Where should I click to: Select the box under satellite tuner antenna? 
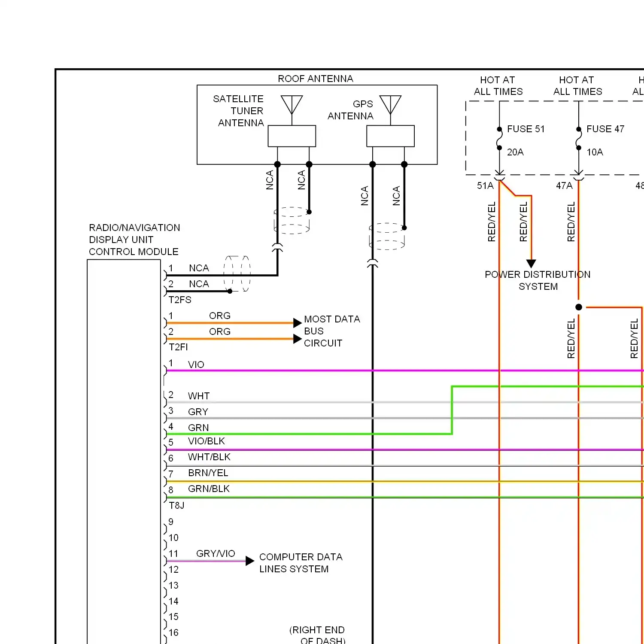pyautogui.click(x=292, y=136)
